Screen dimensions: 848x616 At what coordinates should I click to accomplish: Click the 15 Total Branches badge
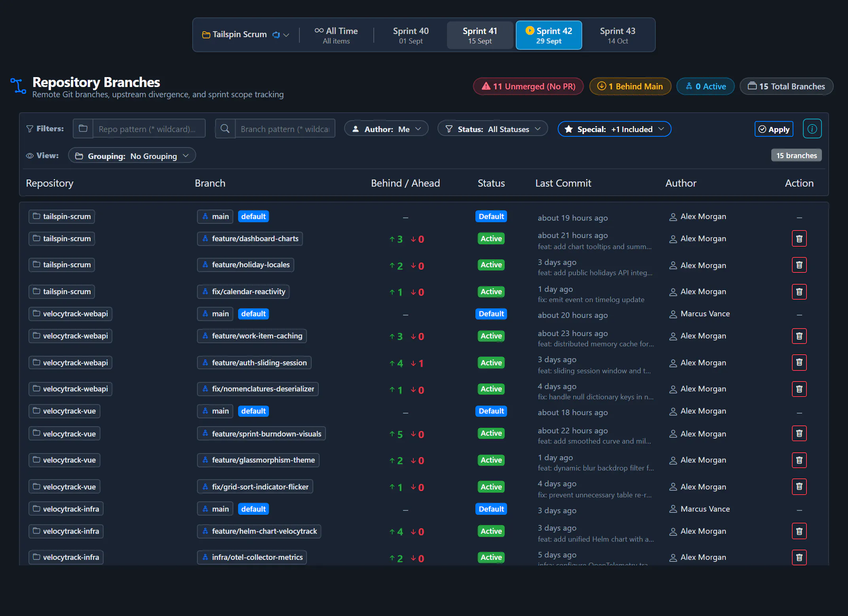pos(786,86)
